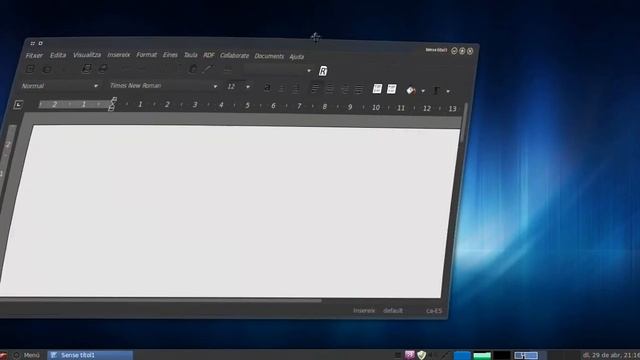Screen dimensions: 640x360
Task: Click the Open file toolbar icon
Action: coord(47,69)
